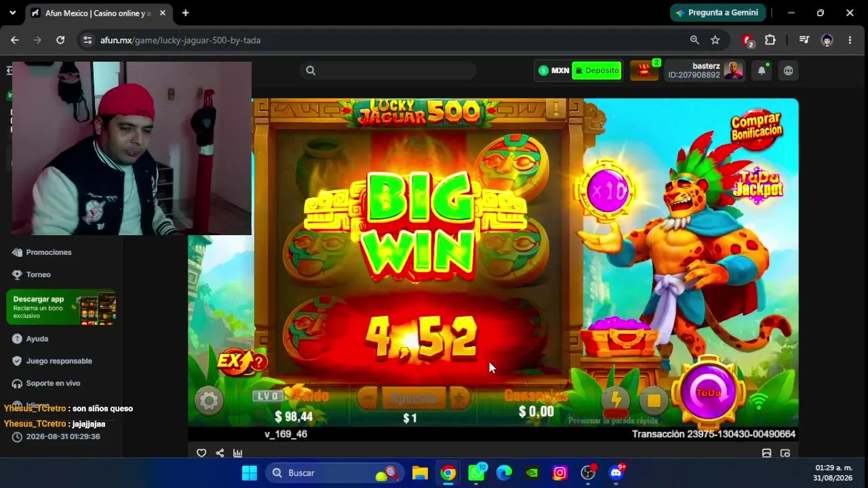Open a new browser tab
Image resolution: width=868 pixels, height=488 pixels.
[185, 13]
